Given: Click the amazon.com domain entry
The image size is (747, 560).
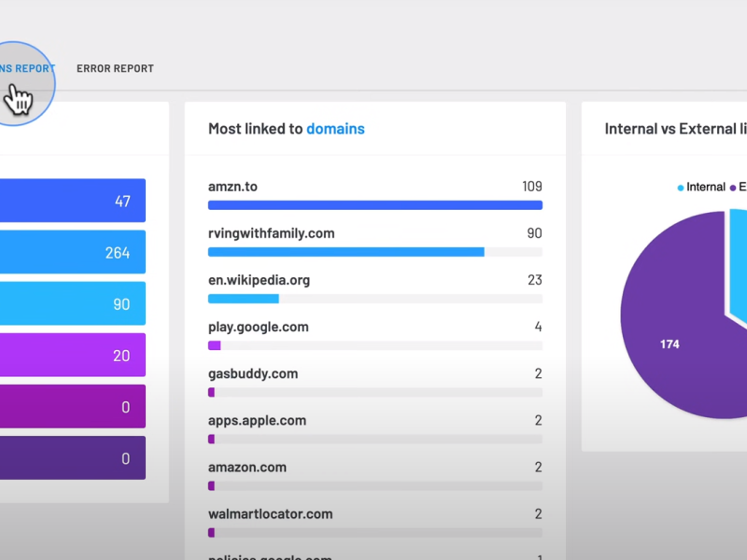Looking at the screenshot, I should pyautogui.click(x=247, y=467).
